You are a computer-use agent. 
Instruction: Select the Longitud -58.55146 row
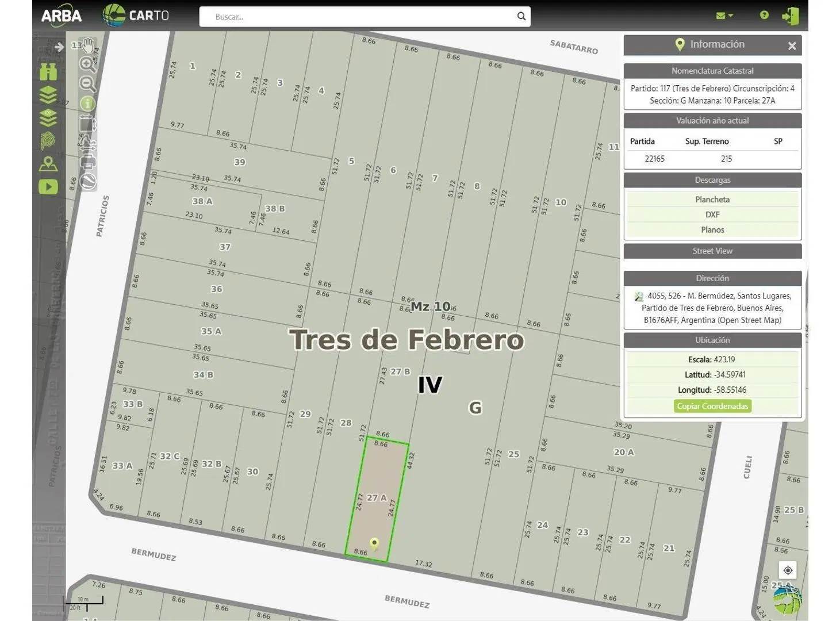[712, 390]
